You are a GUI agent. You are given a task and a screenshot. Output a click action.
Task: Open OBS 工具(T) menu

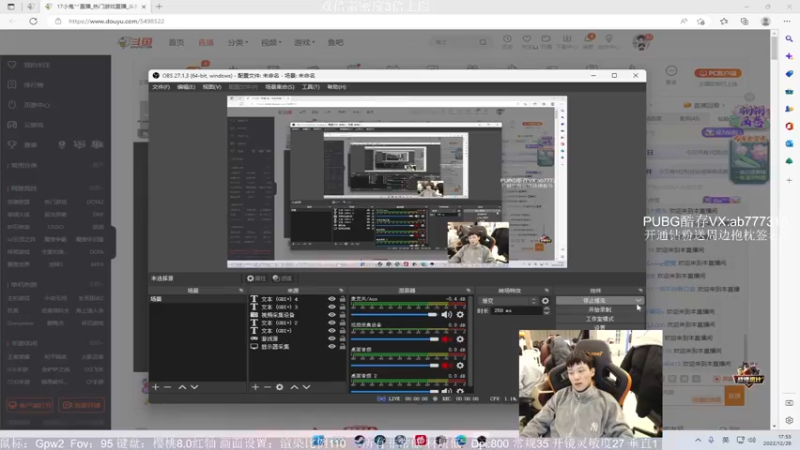310,87
